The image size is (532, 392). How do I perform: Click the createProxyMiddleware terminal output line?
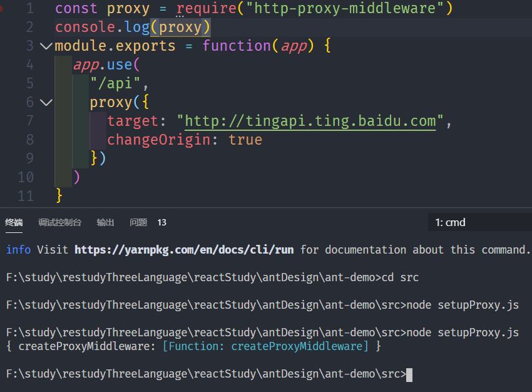[194, 346]
